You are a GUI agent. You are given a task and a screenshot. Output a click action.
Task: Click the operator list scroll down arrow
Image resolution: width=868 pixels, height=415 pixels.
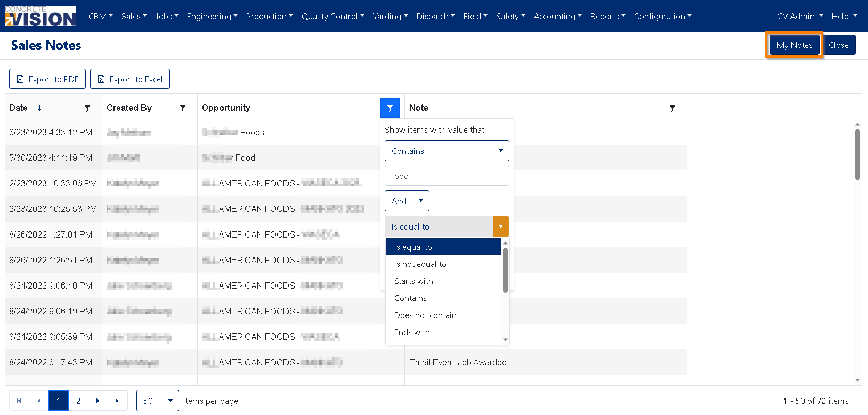tap(505, 340)
